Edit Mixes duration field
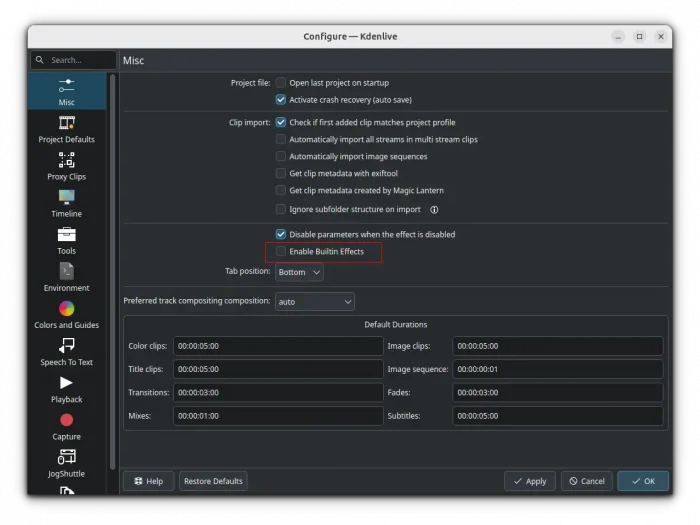Viewport: 700px width, 525px height. coord(278,416)
